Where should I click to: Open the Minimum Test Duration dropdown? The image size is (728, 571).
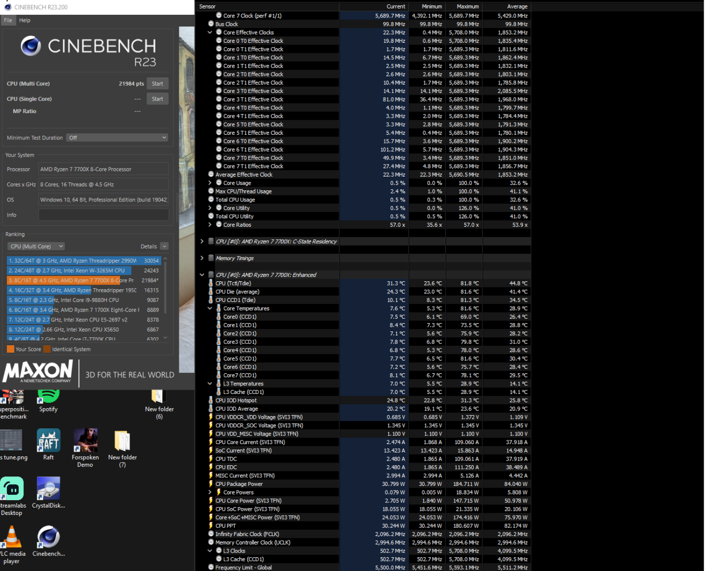(117, 137)
